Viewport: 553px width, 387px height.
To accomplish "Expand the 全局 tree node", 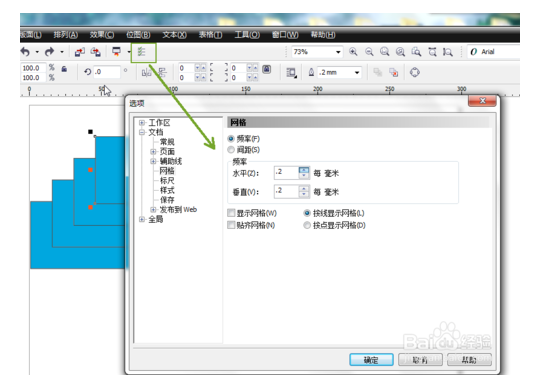I will pos(142,219).
